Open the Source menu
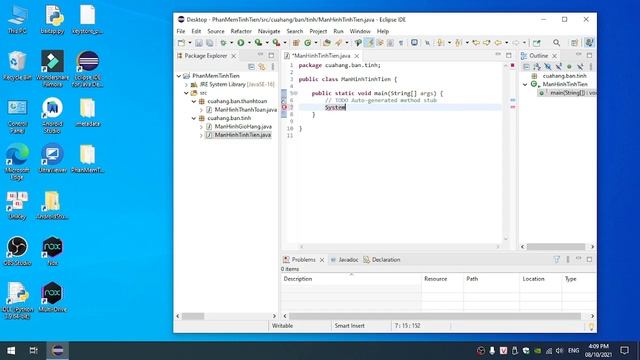This screenshot has height=360, width=640. pyautogui.click(x=216, y=31)
